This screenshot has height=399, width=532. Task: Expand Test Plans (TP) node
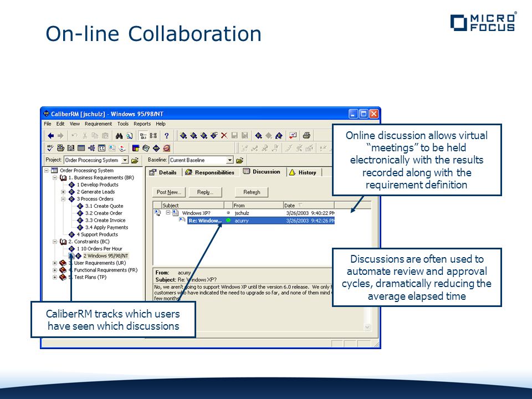click(55, 277)
